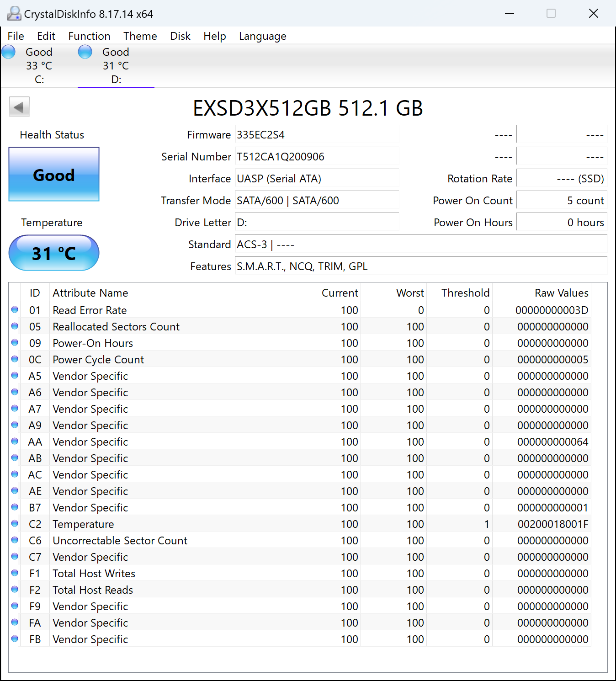The width and height of the screenshot is (616, 681).
Task: Open the Disk menu
Action: [180, 36]
